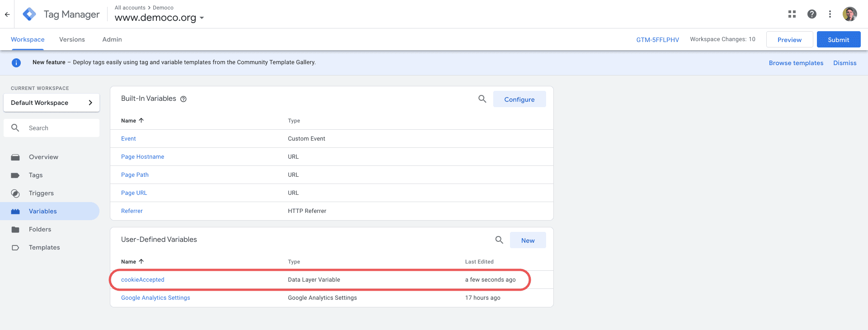The image size is (868, 330).
Task: Click the All accounts breadcrumb
Action: click(130, 8)
